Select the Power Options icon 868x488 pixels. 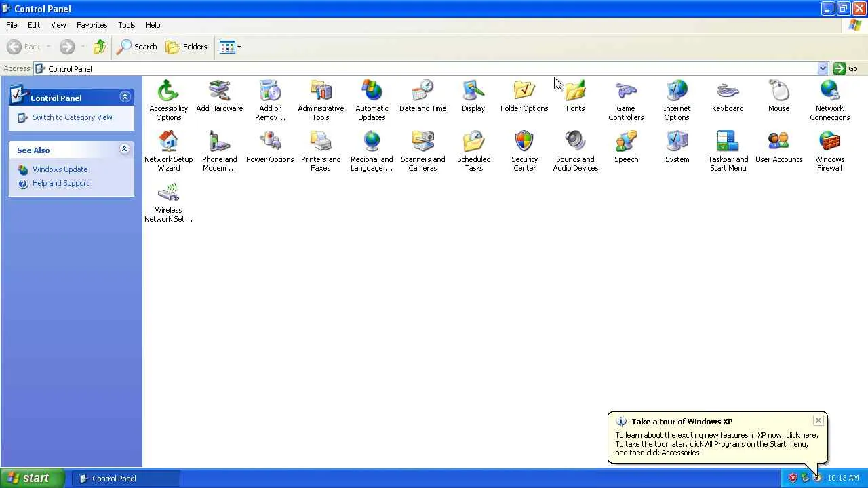pyautogui.click(x=270, y=146)
